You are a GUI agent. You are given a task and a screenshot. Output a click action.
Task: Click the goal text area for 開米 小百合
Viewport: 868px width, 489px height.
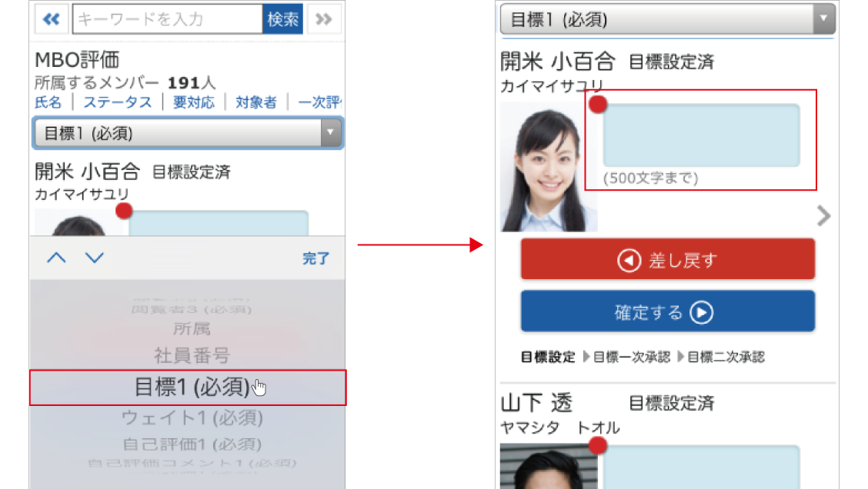point(701,135)
